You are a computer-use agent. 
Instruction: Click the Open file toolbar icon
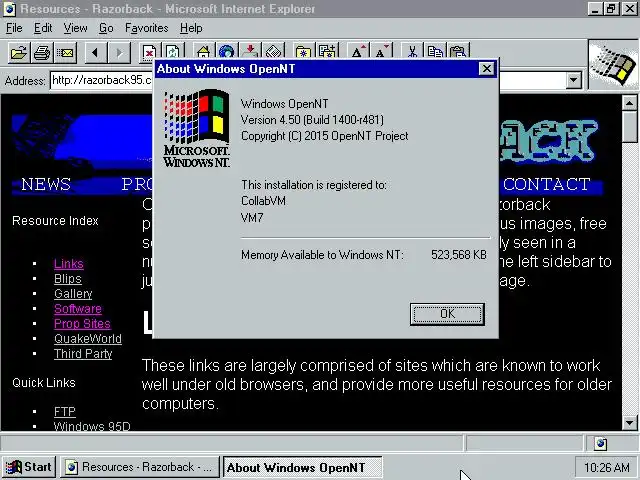(x=18, y=53)
